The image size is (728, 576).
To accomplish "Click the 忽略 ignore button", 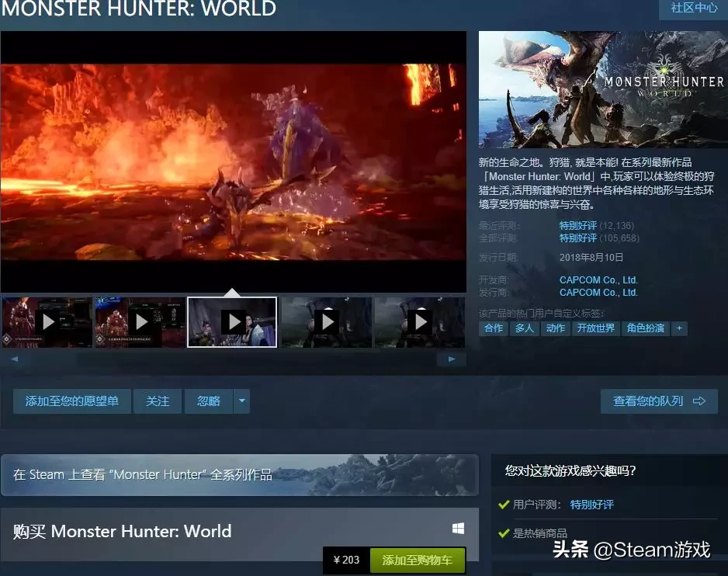I will tap(209, 401).
